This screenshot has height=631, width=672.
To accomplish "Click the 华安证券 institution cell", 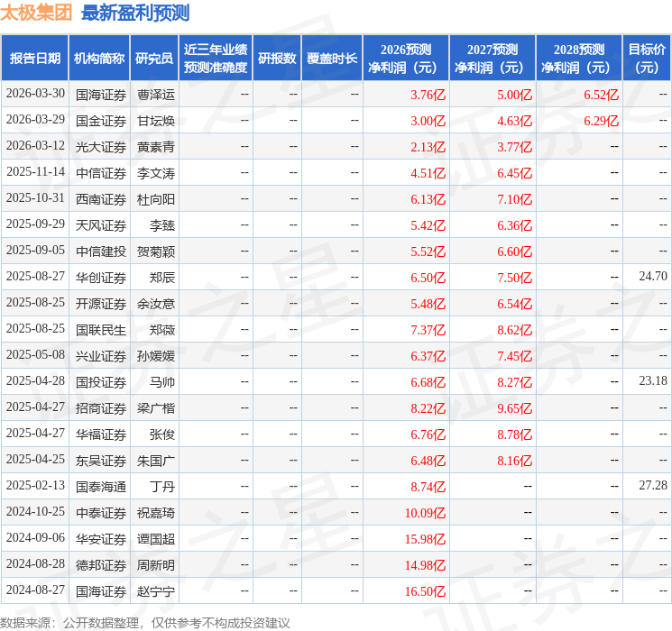I will (101, 539).
